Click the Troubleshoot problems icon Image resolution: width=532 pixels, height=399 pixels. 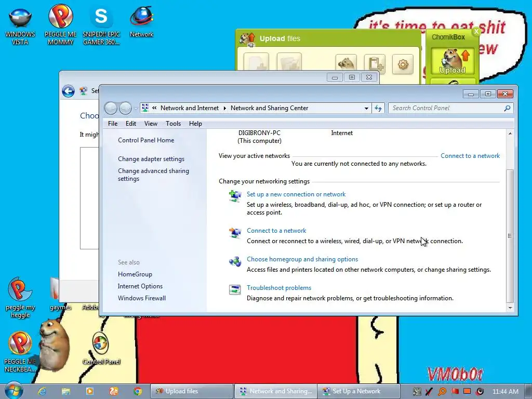point(235,290)
